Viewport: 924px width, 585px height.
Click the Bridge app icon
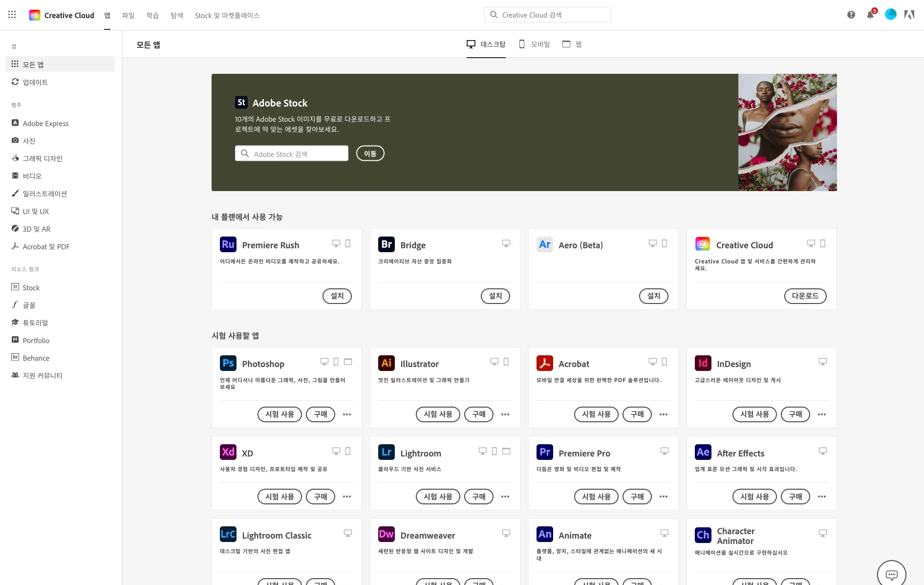click(387, 244)
